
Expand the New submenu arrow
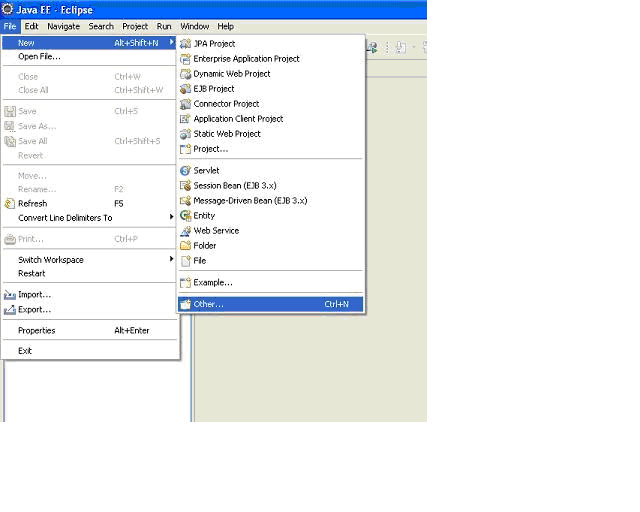pyautogui.click(x=172, y=42)
